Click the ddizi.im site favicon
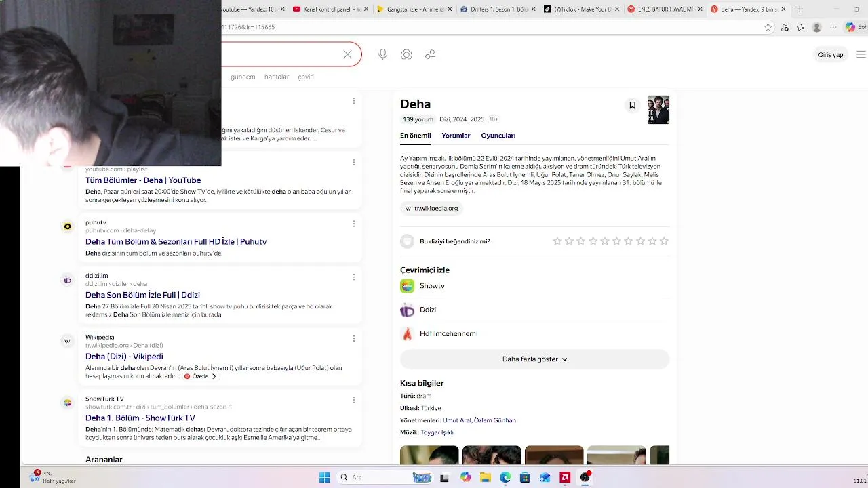Viewport: 868px width, 488px height. click(x=67, y=280)
